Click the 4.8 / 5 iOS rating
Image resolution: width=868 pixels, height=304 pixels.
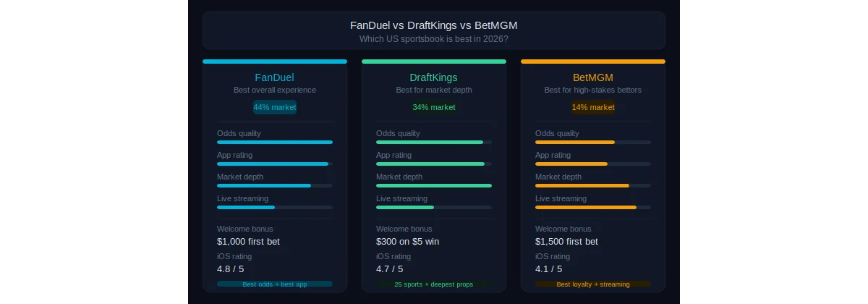point(231,269)
